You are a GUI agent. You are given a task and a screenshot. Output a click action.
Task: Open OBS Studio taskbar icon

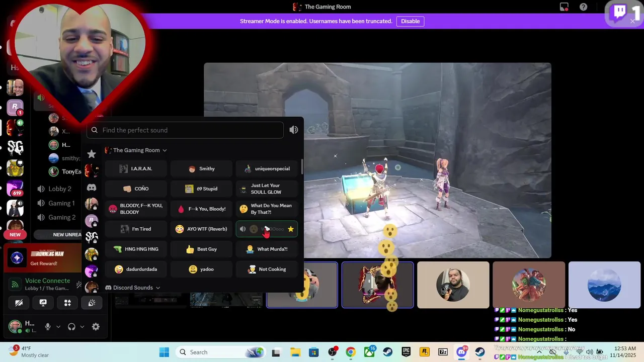pyautogui.click(x=333, y=352)
